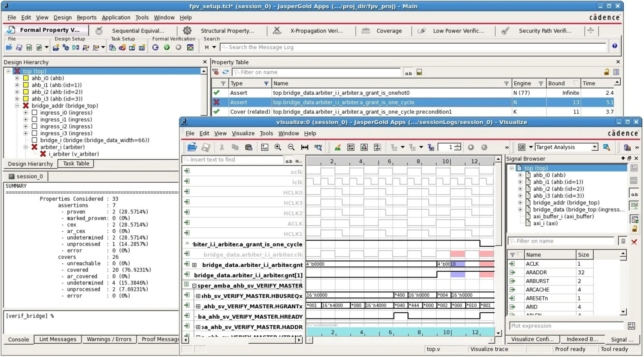Viewport: 644px width, 357px height.
Task: Zoom out on the waveform
Action: (x=291, y=147)
